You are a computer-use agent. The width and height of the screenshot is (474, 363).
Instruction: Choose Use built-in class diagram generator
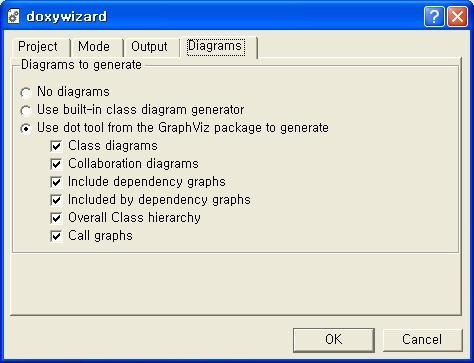pos(26,110)
